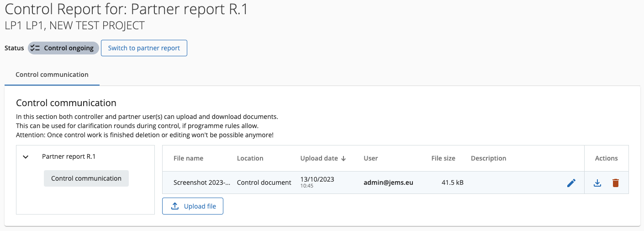The image size is (644, 231).
Task: Sort by the User column header
Action: pos(371,158)
